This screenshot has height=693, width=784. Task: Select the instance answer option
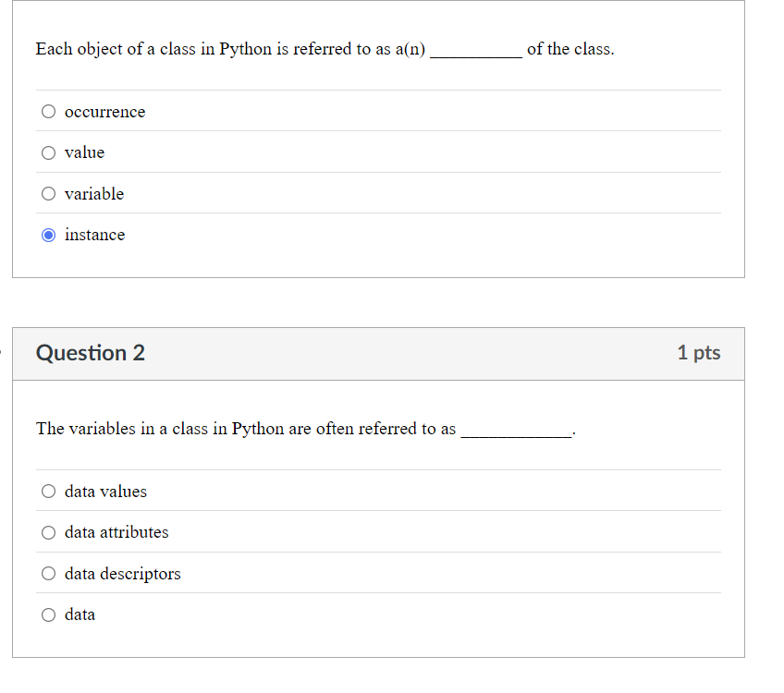pyautogui.click(x=48, y=235)
